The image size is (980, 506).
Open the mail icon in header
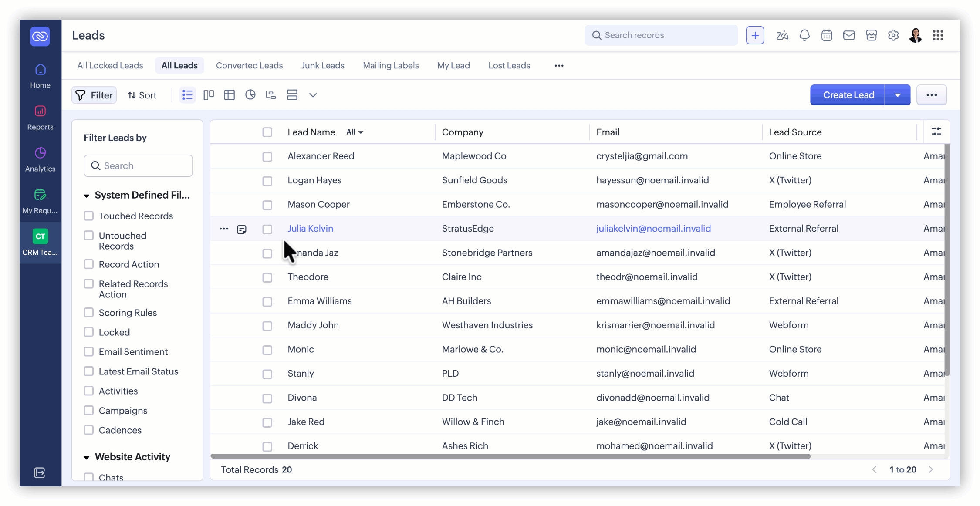tap(849, 35)
